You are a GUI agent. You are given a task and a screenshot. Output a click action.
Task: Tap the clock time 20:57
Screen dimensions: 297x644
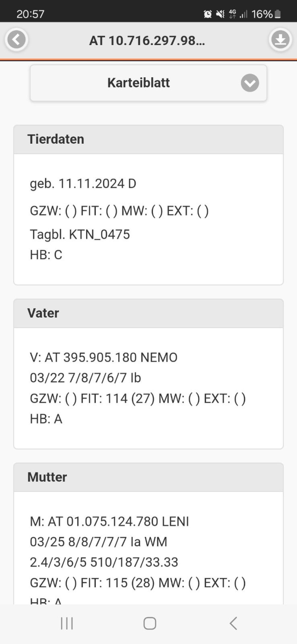click(30, 14)
